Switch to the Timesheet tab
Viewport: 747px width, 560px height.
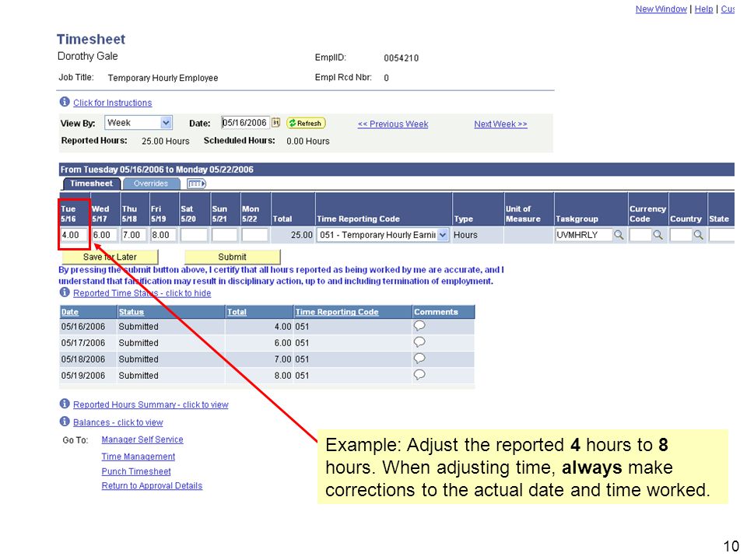click(x=92, y=184)
